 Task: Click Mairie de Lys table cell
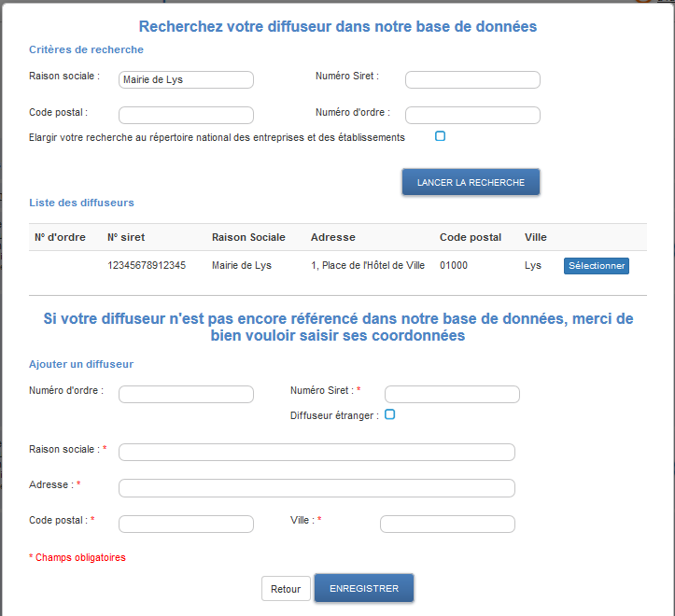point(242,265)
